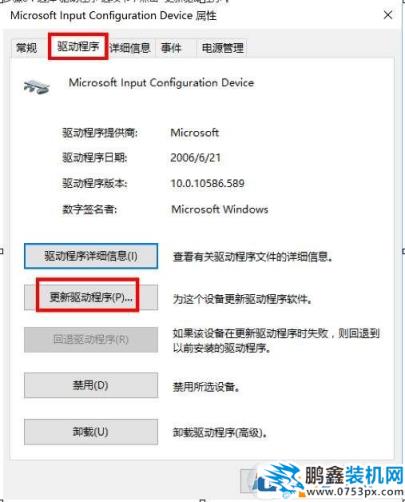Click the 鹏鑫装机网 watermark logo
The height and width of the screenshot is (502, 405).
pyautogui.click(x=328, y=480)
